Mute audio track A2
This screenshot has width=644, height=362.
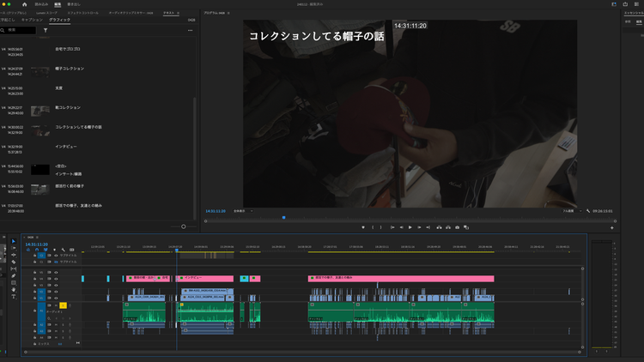(57, 324)
